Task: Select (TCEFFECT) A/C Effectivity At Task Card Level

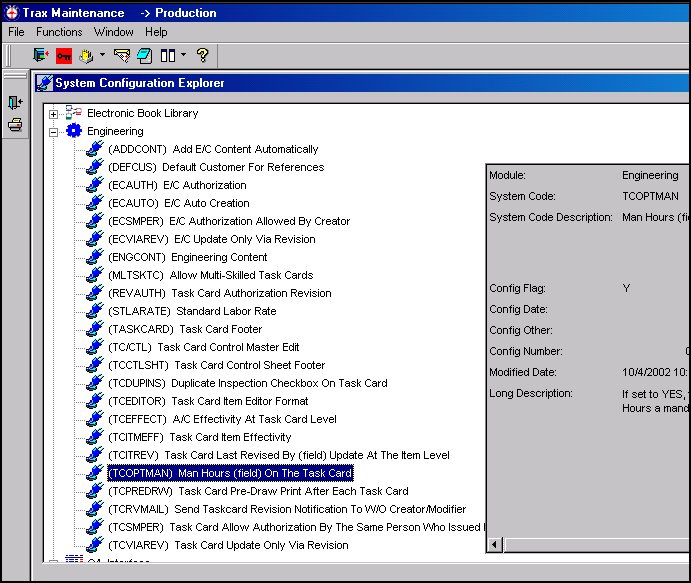Action: pos(222,420)
